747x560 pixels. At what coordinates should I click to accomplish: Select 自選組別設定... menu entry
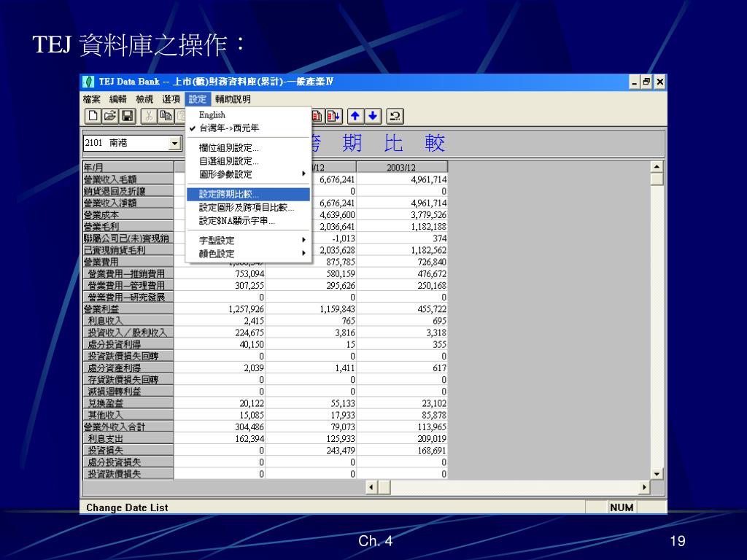pos(248,161)
